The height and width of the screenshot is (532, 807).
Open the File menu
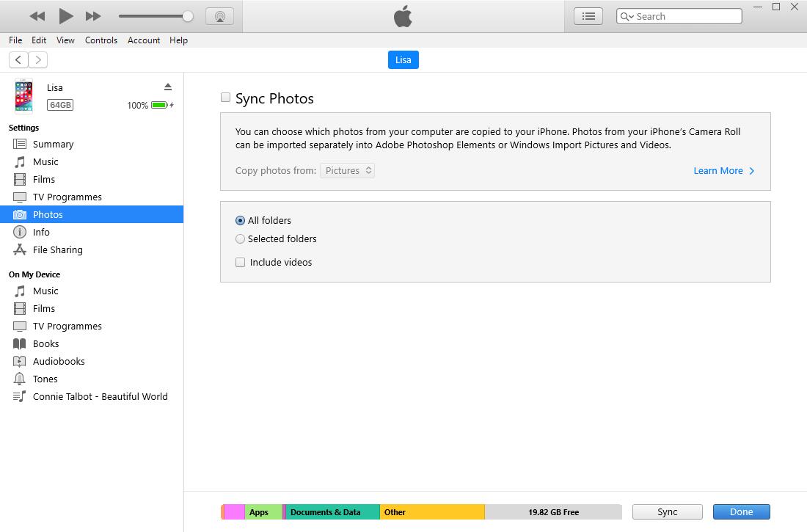15,40
